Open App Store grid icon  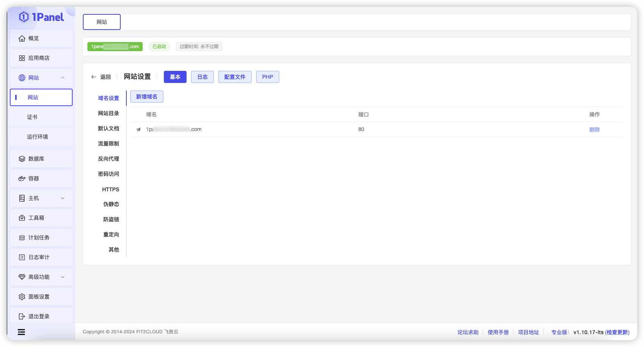coord(22,58)
